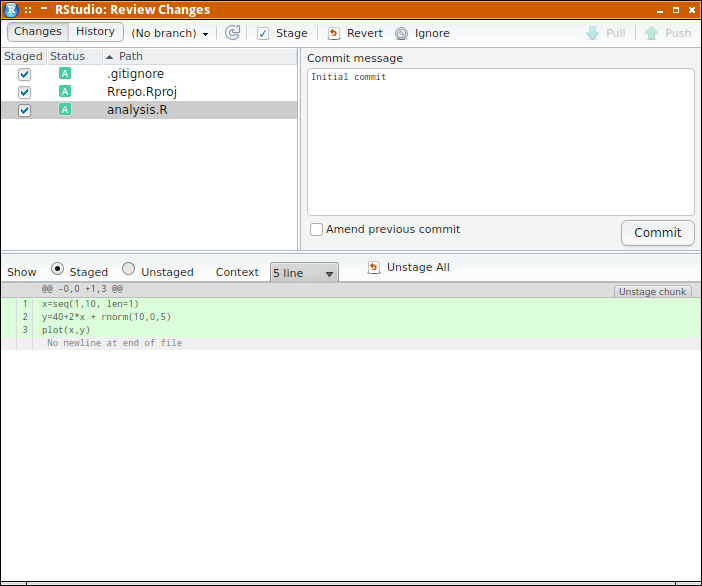Switch to the History tab
The height and width of the screenshot is (586, 702).
[96, 32]
